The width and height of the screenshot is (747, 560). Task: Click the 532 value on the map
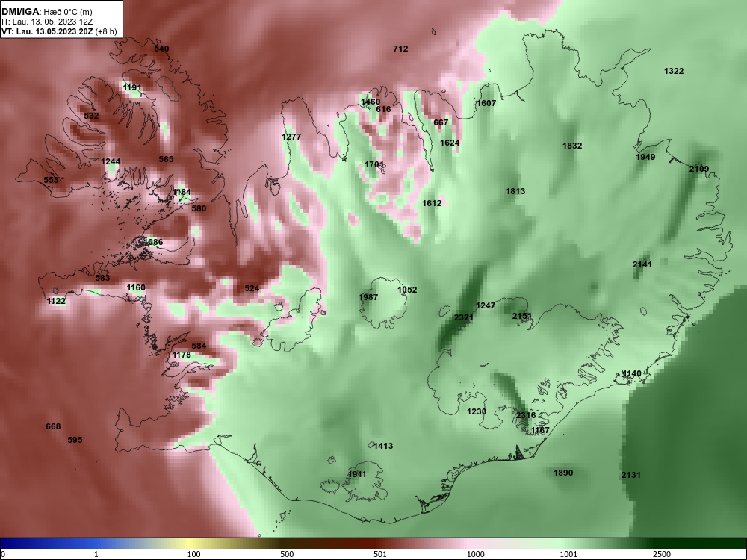pos(91,116)
